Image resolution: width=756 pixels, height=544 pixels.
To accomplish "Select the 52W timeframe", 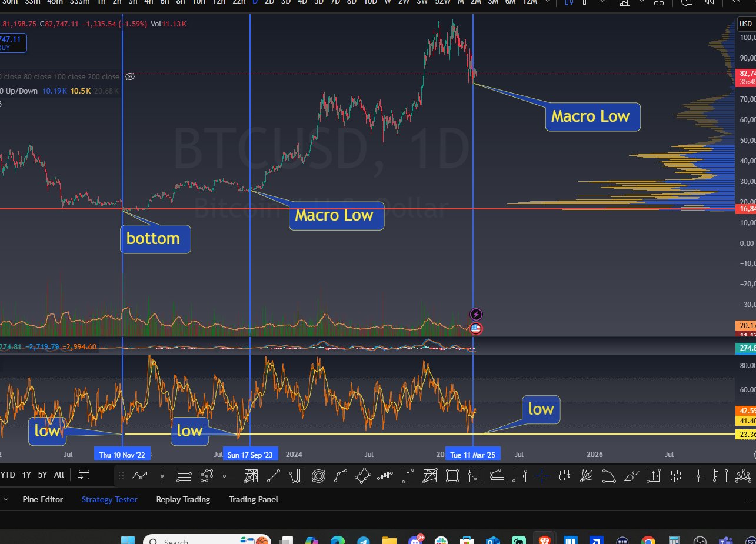I will click(x=443, y=2).
